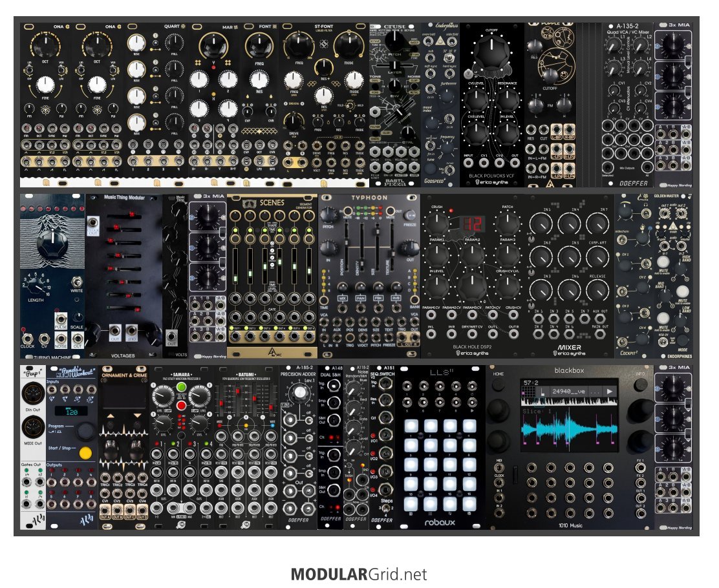Click the LENGTH rotary switch on Turing Machine
This screenshot has width=719, height=588.
(35, 286)
